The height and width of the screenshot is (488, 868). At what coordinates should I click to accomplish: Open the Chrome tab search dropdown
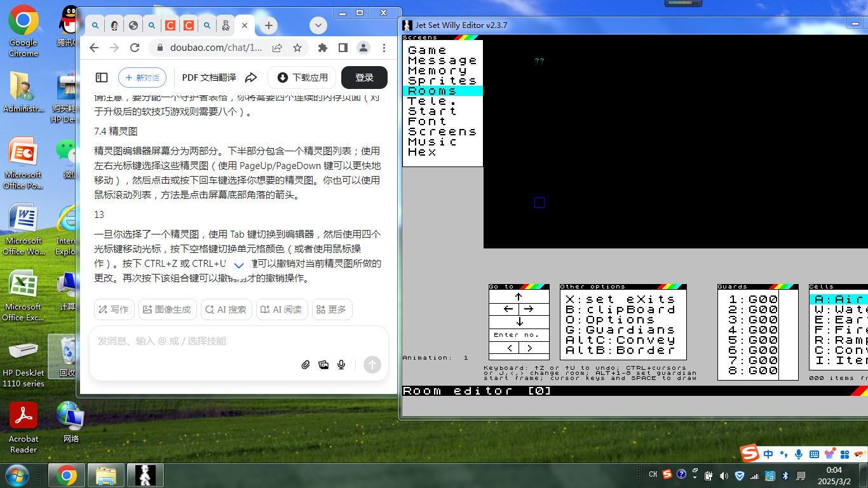[x=318, y=25]
